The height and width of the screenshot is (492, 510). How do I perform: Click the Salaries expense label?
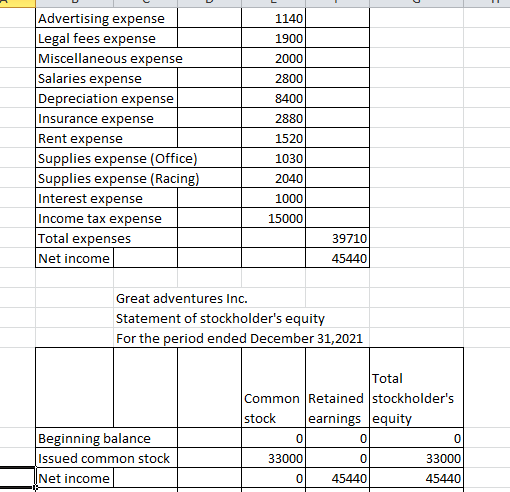(x=90, y=78)
